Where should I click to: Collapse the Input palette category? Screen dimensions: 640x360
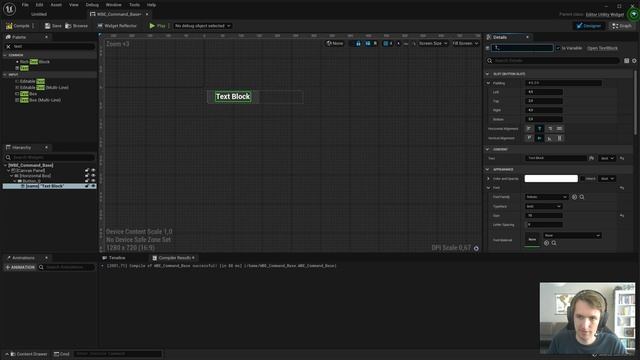click(x=5, y=75)
